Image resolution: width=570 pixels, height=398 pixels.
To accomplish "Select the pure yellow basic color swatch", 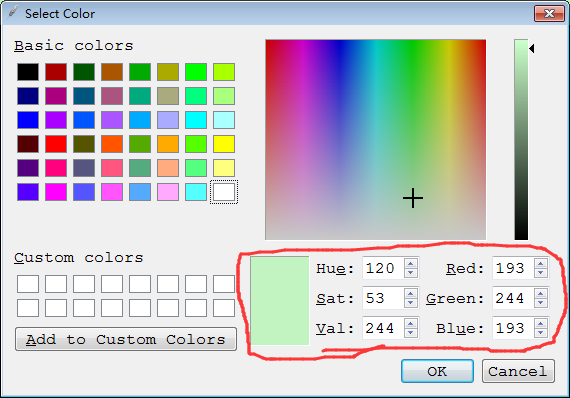I will (x=224, y=144).
